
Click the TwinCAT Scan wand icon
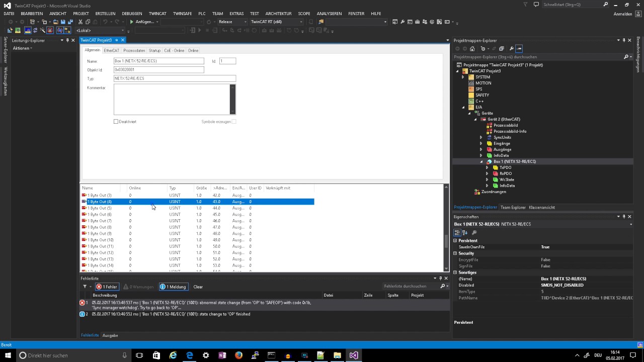point(42,30)
